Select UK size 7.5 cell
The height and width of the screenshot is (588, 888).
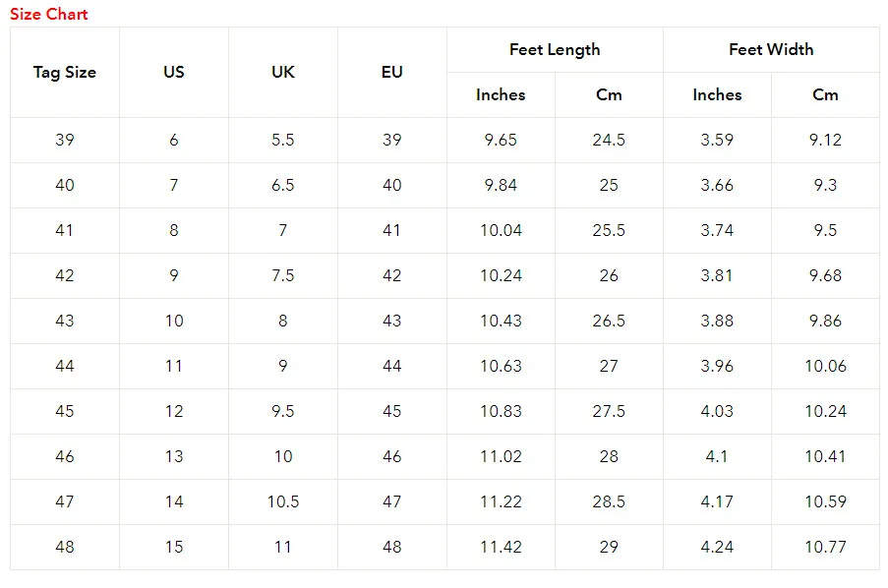coord(283,275)
